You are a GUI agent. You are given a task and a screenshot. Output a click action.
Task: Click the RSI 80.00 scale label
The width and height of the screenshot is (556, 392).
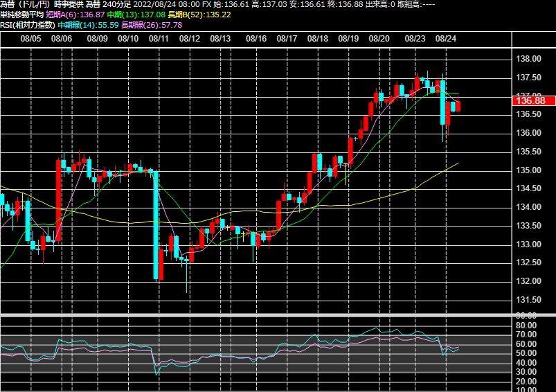(526, 326)
